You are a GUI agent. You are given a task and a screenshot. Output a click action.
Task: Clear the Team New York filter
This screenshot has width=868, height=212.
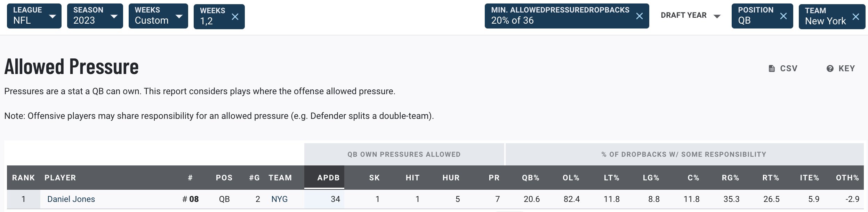856,17
